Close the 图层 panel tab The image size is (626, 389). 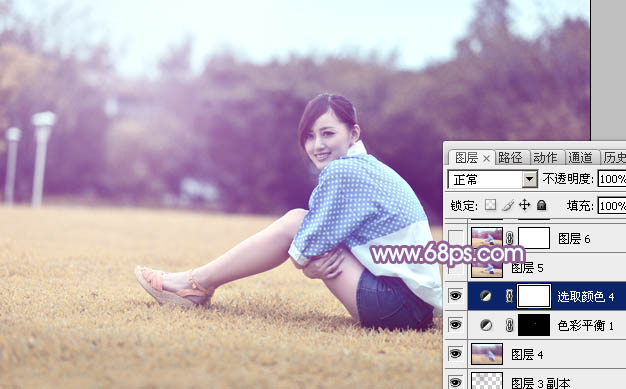pos(486,159)
